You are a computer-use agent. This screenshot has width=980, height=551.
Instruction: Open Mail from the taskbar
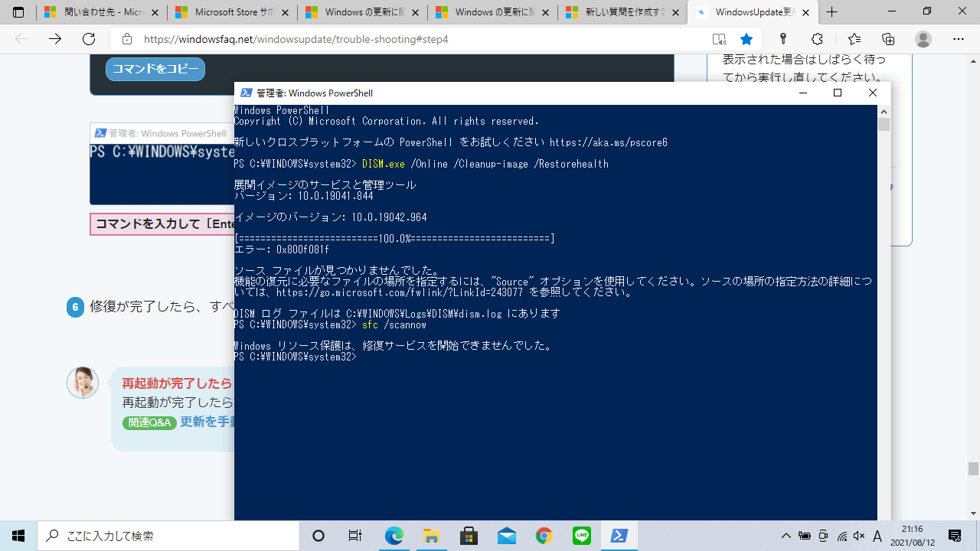coord(507,536)
